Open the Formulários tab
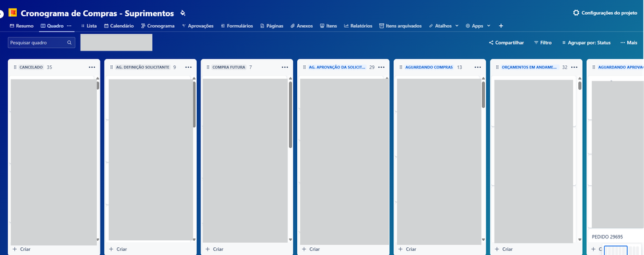Screen dimensions: 644x255 tap(237, 26)
